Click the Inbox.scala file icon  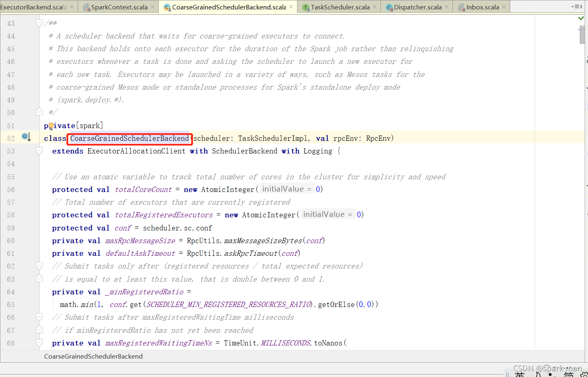461,7
